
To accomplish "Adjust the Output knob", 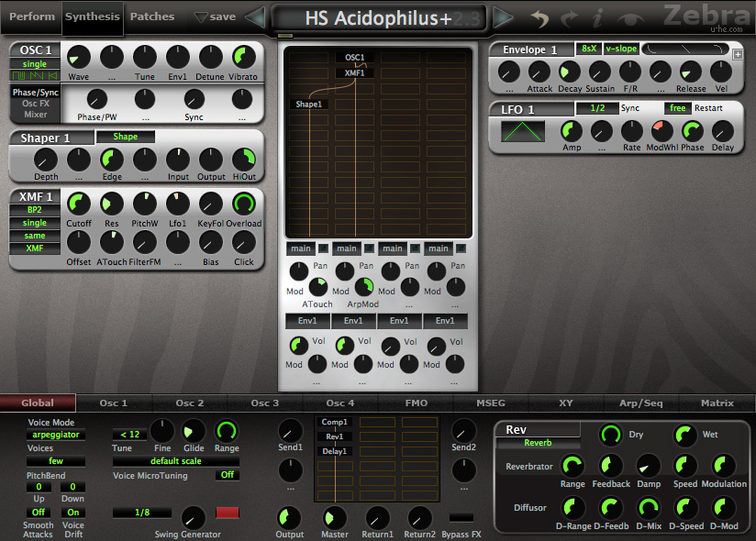I will click(x=289, y=518).
